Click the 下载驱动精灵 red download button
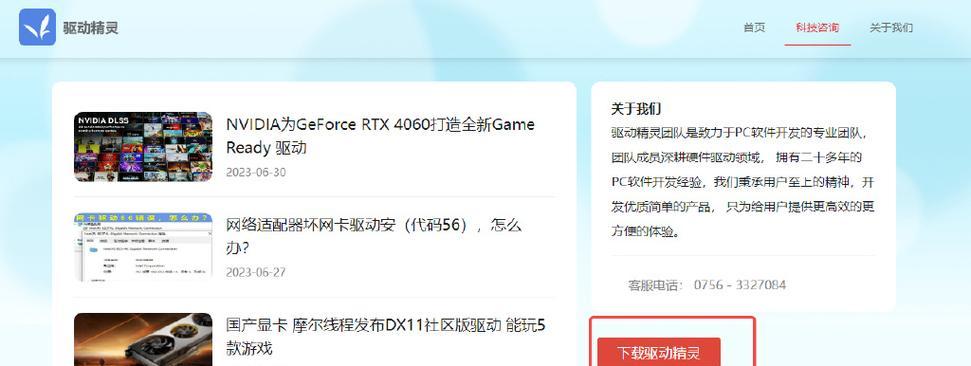The height and width of the screenshot is (366, 971). click(659, 352)
